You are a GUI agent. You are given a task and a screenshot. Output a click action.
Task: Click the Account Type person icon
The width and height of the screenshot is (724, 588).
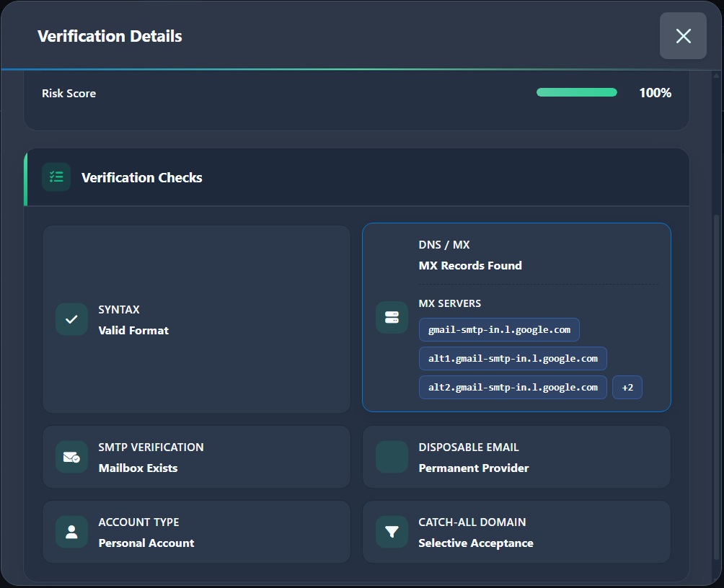point(71,532)
